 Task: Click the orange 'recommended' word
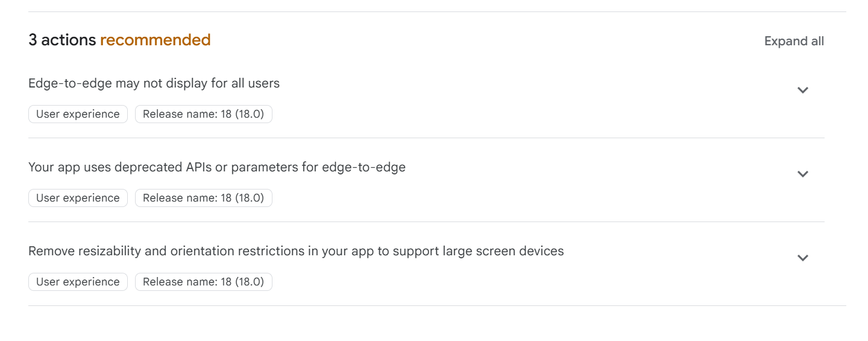click(155, 40)
